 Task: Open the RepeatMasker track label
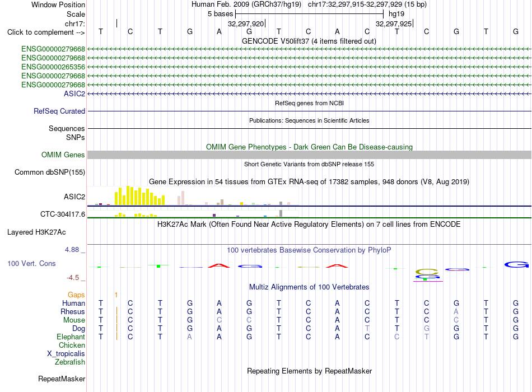(62, 379)
